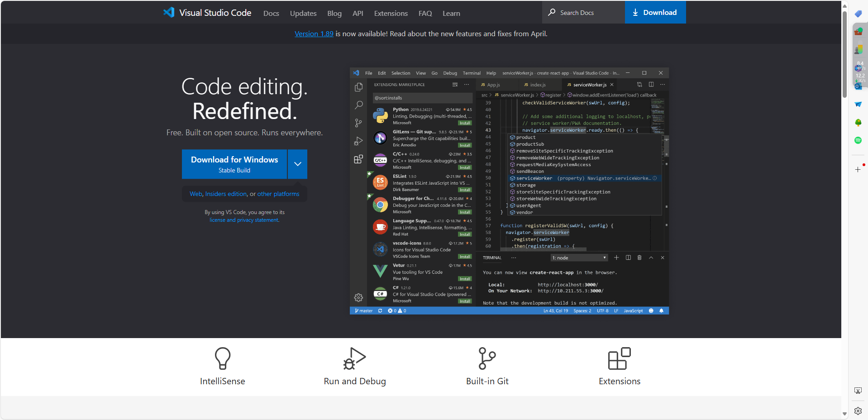Click the scrollbar up arrow
The width and height of the screenshot is (868, 420).
844,5
